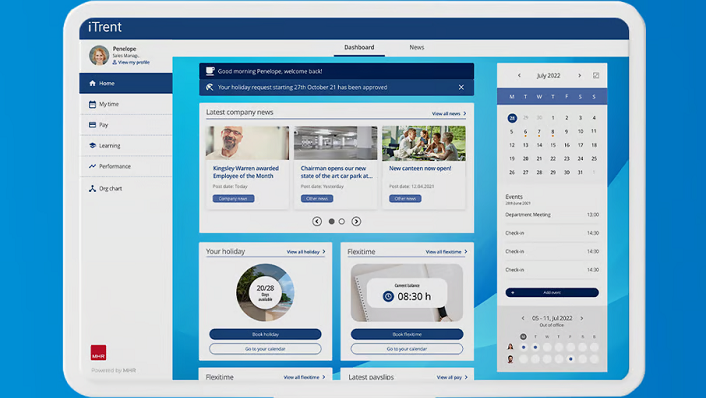706x398 pixels.
Task: Go to previous month in calendar
Action: tap(519, 76)
